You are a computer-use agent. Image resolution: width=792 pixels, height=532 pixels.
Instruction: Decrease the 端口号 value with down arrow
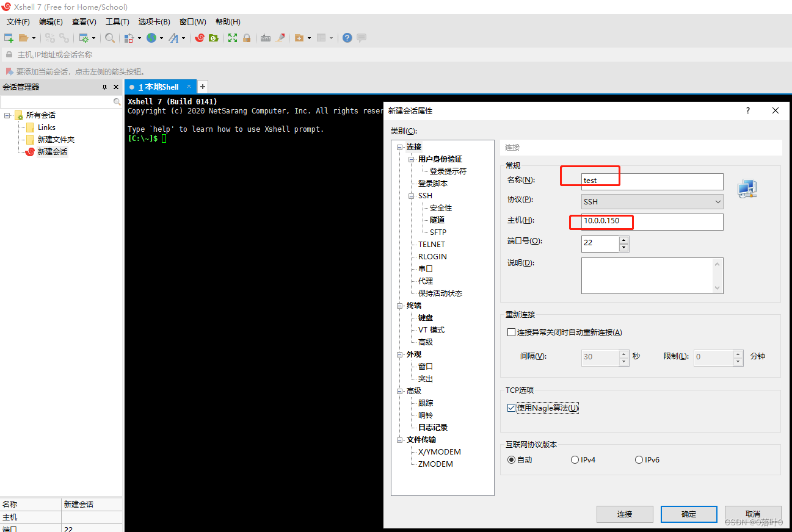click(623, 248)
